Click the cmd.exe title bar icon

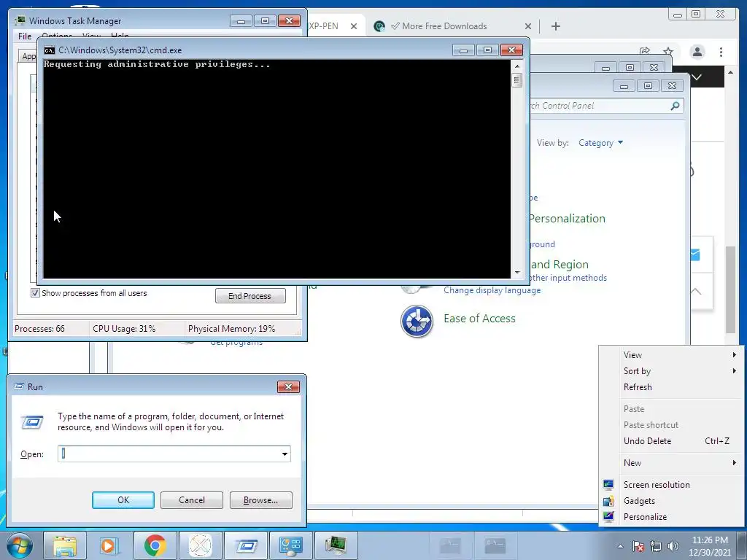[49, 50]
